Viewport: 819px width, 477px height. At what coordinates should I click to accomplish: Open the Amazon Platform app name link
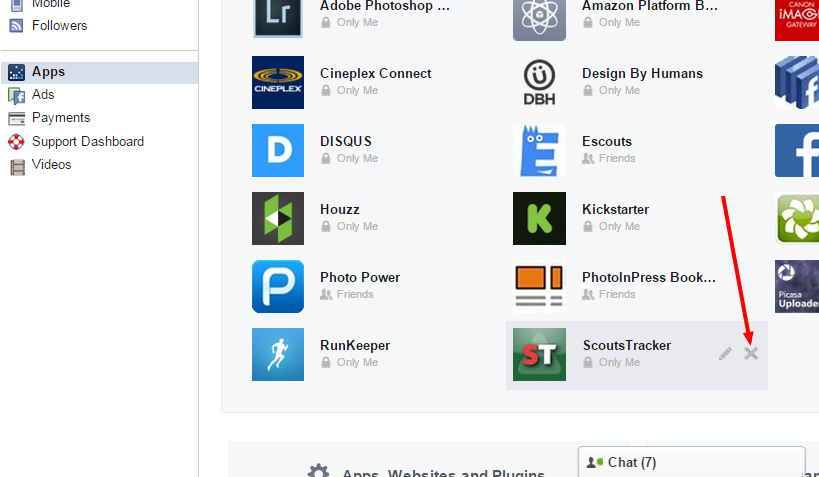650,6
